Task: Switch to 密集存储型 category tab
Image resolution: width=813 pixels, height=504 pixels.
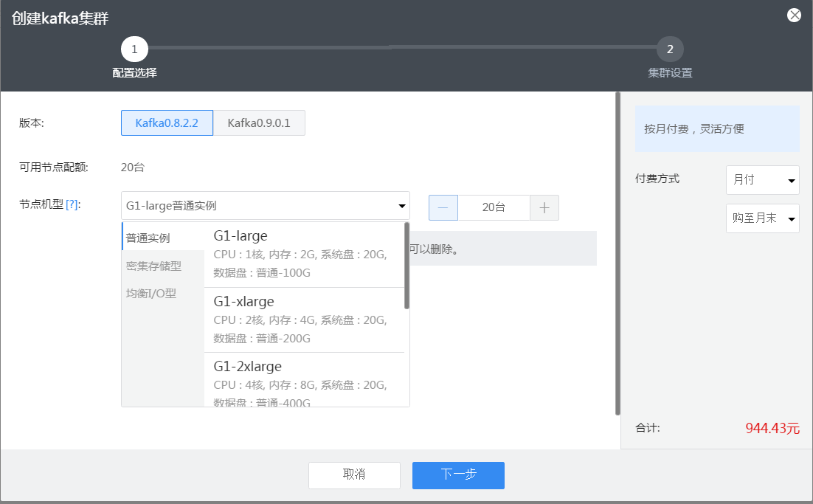Action: pos(153,266)
